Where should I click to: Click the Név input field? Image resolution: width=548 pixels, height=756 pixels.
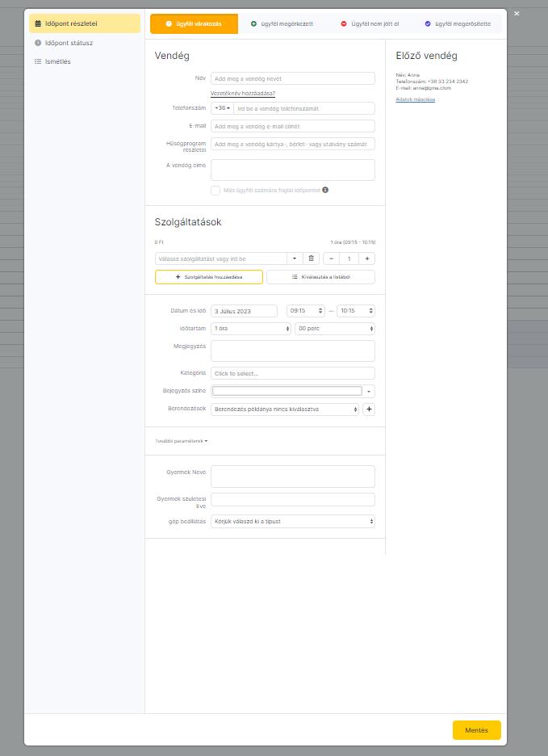pyautogui.click(x=293, y=78)
